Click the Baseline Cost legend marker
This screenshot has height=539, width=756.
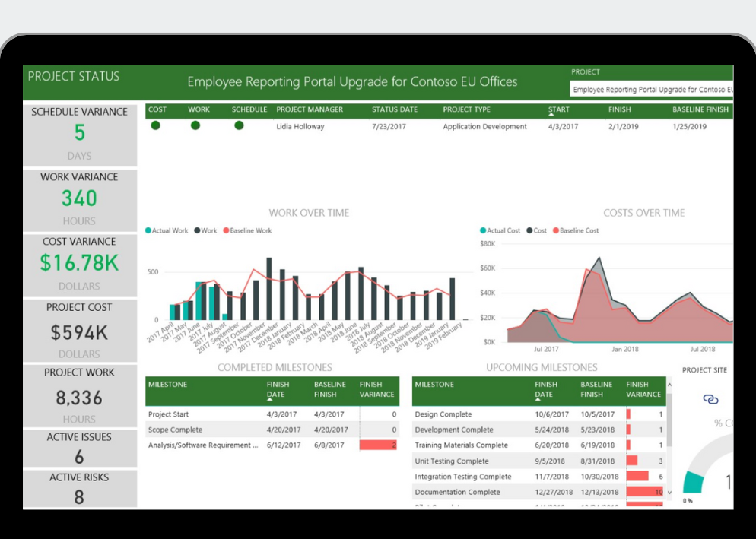pos(555,230)
